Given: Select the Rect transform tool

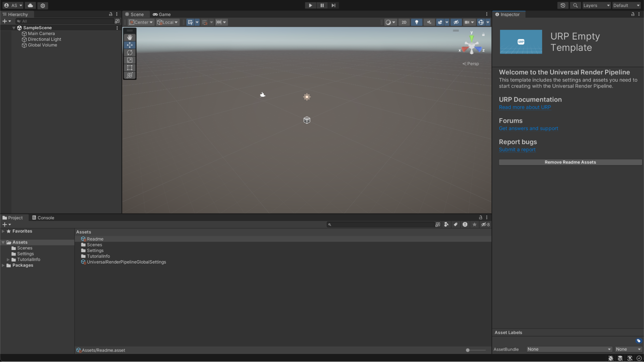Looking at the screenshot, I should (x=130, y=68).
